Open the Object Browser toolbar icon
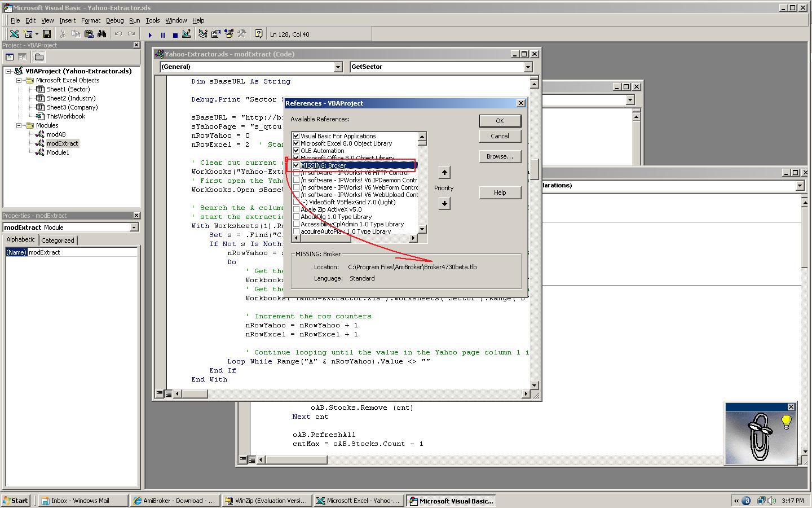 [x=228, y=34]
